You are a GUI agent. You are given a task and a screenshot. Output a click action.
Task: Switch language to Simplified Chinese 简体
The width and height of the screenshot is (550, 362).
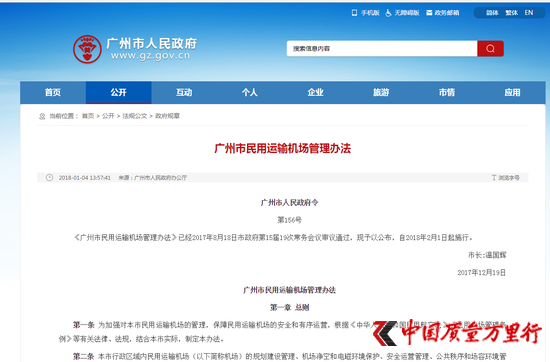coord(492,13)
